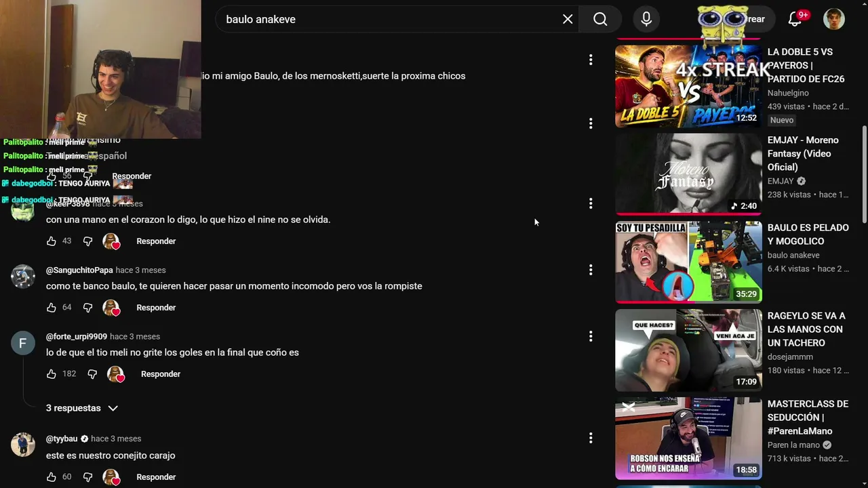Screen dimensions: 868x488
Task: Click 'hace 3 meses' timestamp on @forte_urpi9909's comment
Action: [x=135, y=337]
